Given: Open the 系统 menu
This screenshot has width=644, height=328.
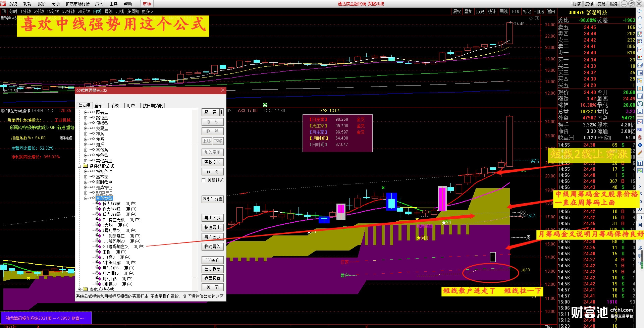Looking at the screenshot, I should click(13, 4).
